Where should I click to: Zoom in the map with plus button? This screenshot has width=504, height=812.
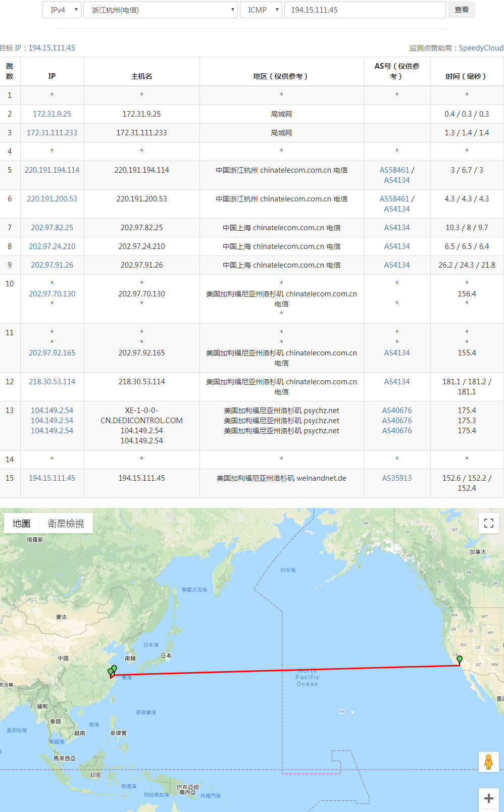tap(489, 798)
